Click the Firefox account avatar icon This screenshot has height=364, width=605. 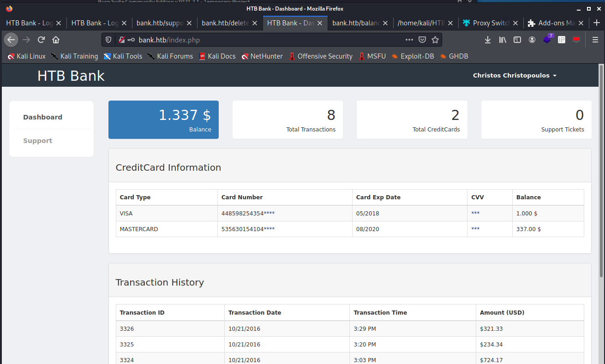click(532, 40)
